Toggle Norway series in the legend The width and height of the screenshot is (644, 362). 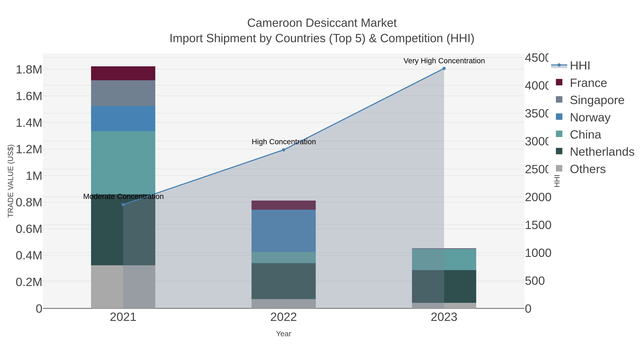tap(583, 117)
